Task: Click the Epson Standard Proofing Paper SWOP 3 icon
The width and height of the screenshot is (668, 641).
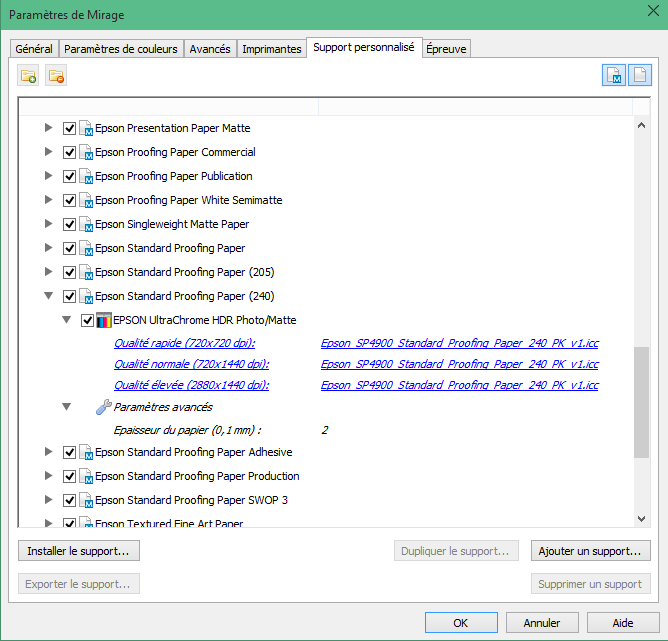Action: (86, 500)
